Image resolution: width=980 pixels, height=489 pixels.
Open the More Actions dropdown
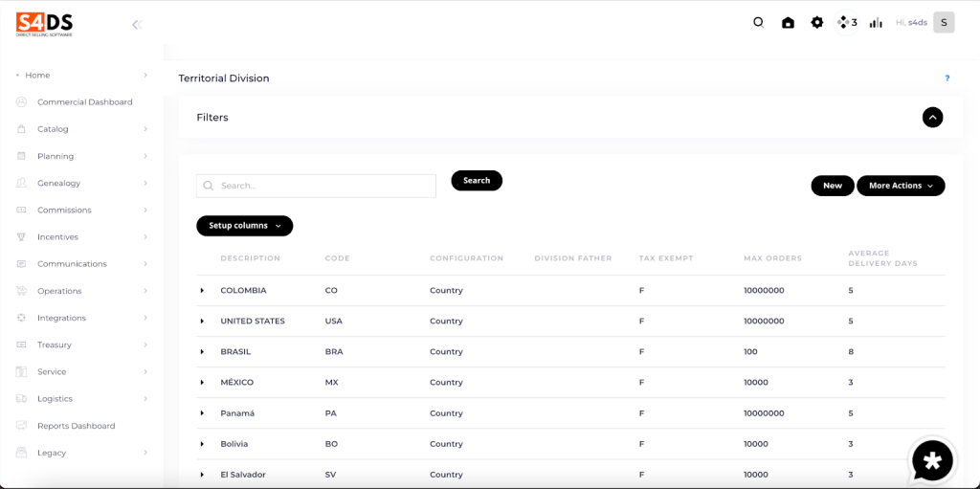[x=900, y=186]
